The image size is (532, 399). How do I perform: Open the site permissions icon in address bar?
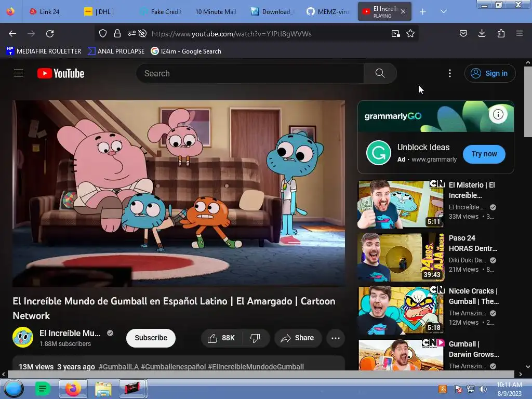click(131, 33)
